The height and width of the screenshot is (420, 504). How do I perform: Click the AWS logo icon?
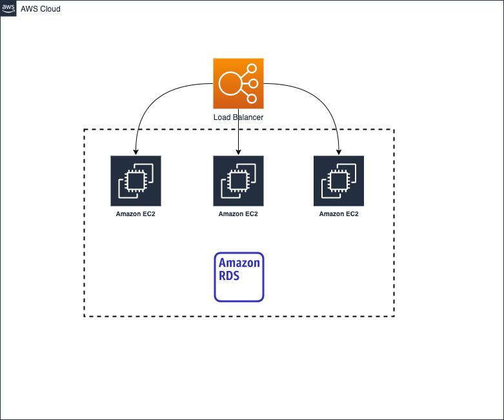click(x=8, y=8)
